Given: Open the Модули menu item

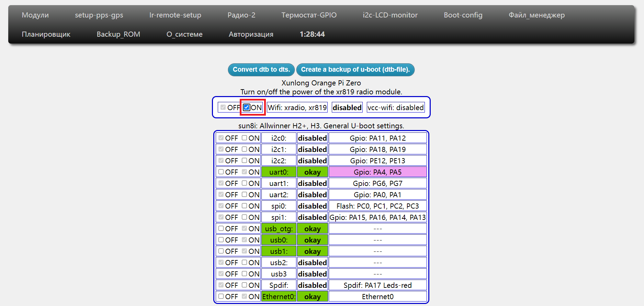Looking at the screenshot, I should click(x=35, y=15).
